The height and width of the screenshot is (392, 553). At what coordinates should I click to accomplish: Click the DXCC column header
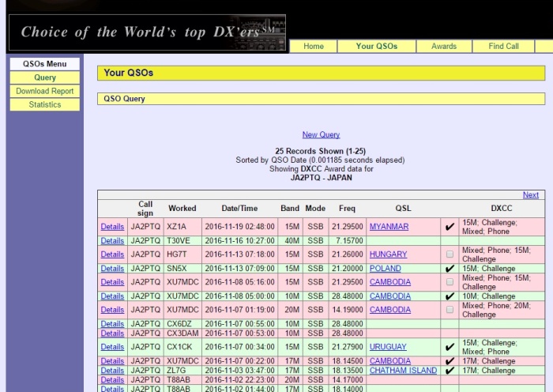click(x=502, y=208)
